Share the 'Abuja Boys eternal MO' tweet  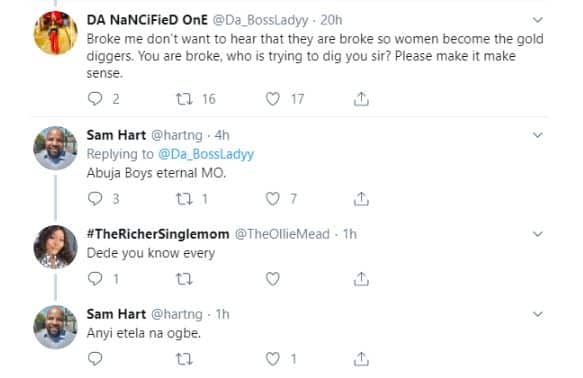pyautogui.click(x=361, y=199)
